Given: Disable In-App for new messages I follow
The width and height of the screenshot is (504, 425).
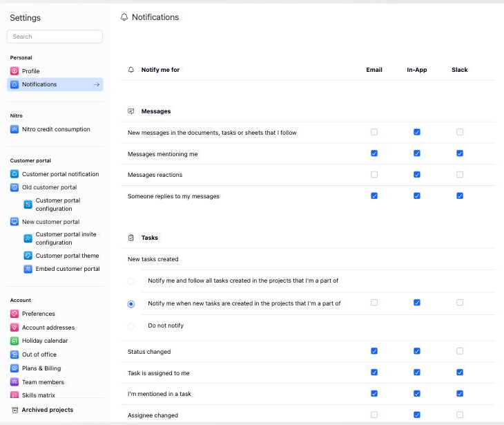Looking at the screenshot, I should 417,132.
